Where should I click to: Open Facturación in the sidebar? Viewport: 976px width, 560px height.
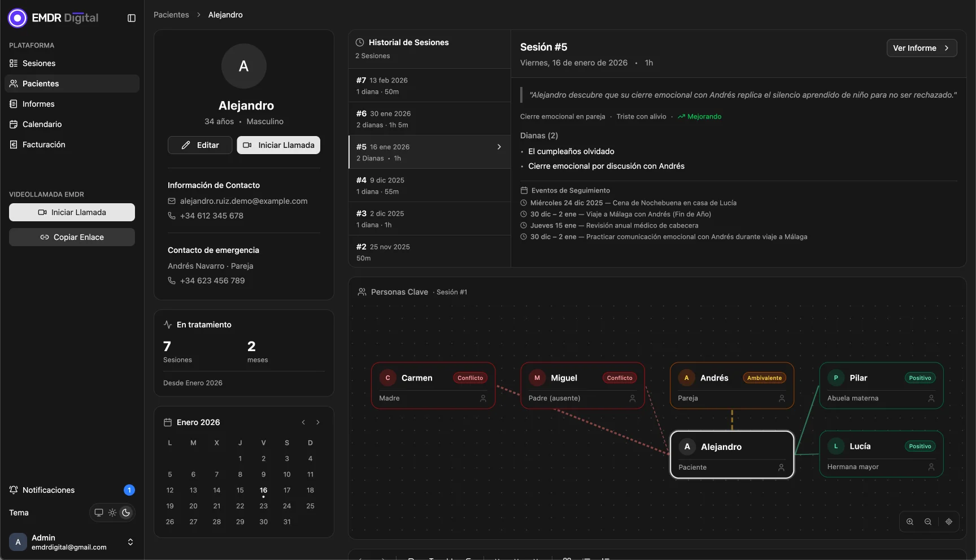click(43, 145)
